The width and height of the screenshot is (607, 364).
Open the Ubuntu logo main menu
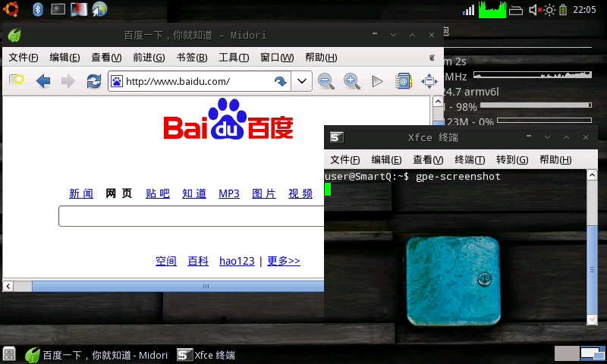[x=11, y=9]
